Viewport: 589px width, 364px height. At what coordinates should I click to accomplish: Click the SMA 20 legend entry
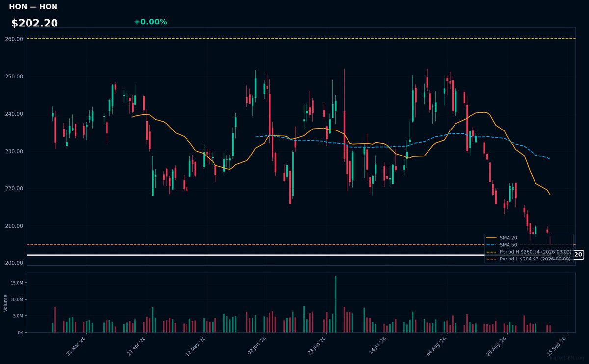point(502,238)
